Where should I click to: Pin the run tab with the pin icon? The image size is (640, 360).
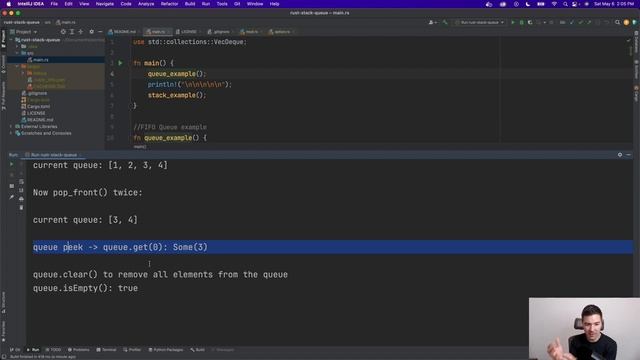coord(11,197)
